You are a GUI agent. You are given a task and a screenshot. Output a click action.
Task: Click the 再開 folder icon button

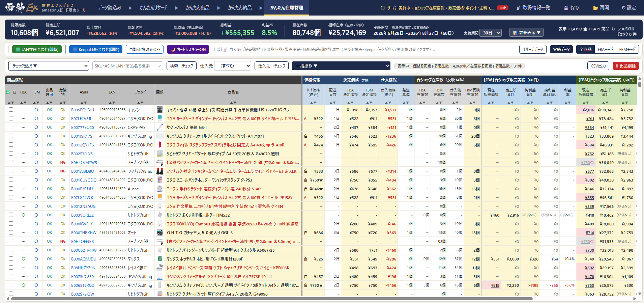click(601, 8)
